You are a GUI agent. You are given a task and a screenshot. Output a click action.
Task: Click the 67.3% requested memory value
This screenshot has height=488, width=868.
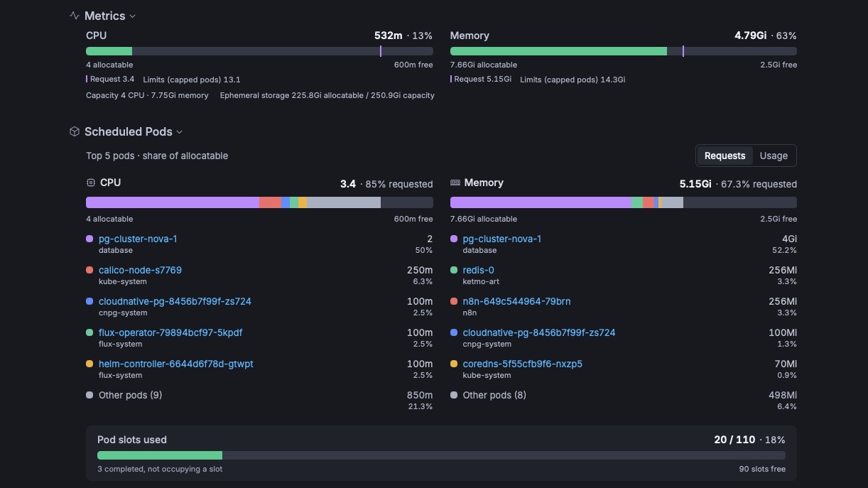click(x=759, y=184)
